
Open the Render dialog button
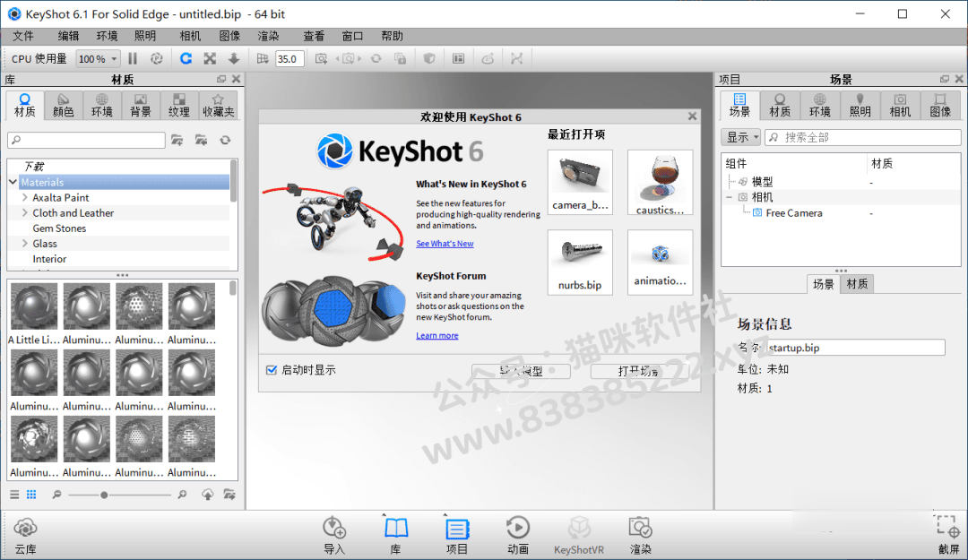click(x=640, y=536)
